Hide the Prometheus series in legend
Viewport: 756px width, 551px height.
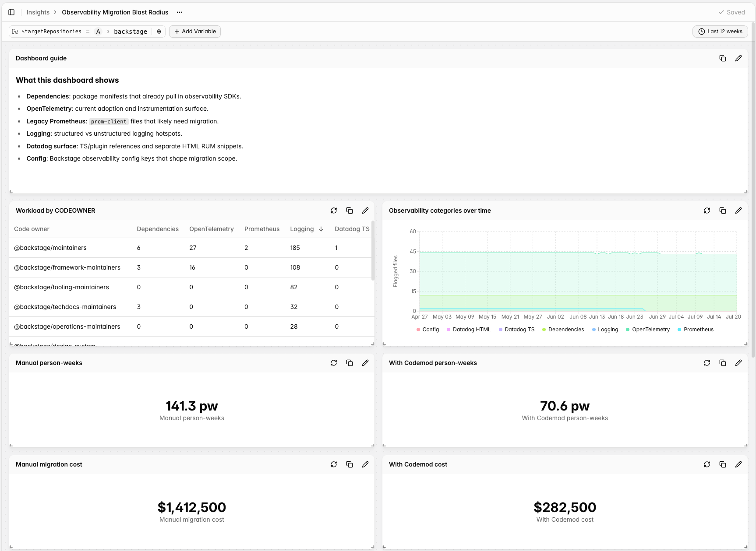pyautogui.click(x=696, y=330)
